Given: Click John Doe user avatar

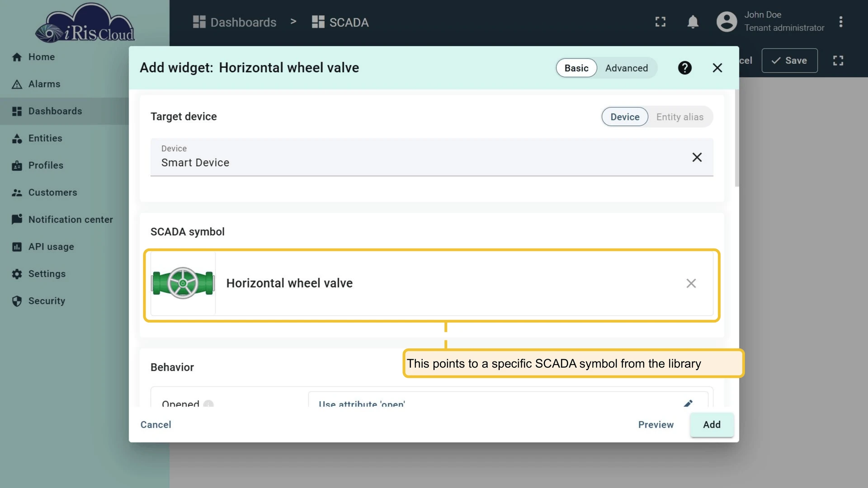Looking at the screenshot, I should pos(726,22).
